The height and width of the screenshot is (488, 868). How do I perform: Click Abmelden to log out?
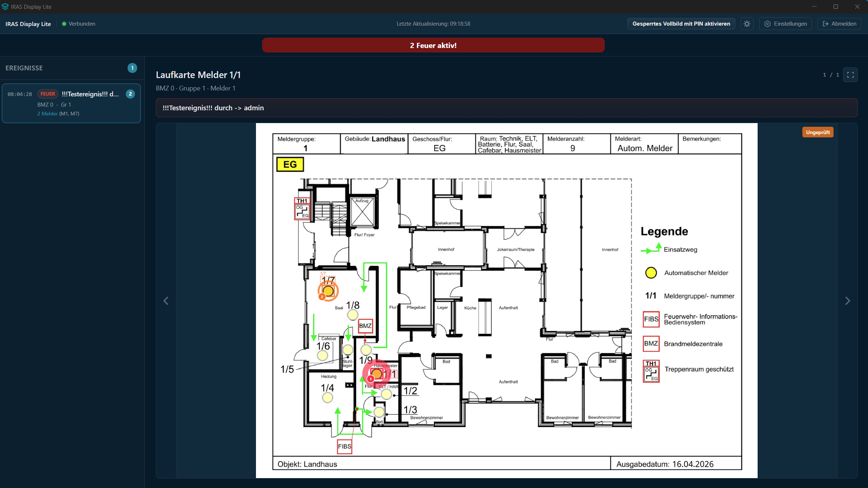coord(839,24)
